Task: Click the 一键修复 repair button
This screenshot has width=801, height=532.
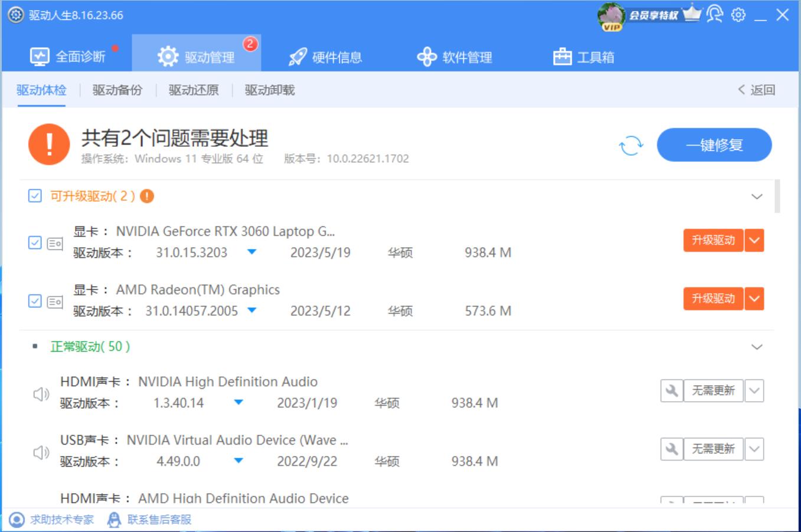Action: click(714, 144)
